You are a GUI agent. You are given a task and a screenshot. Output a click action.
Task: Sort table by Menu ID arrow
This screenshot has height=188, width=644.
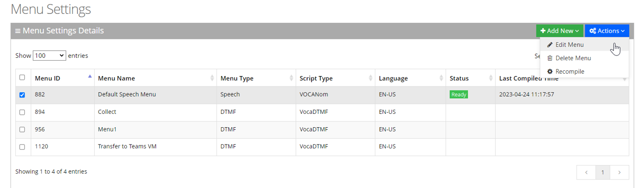90,77
